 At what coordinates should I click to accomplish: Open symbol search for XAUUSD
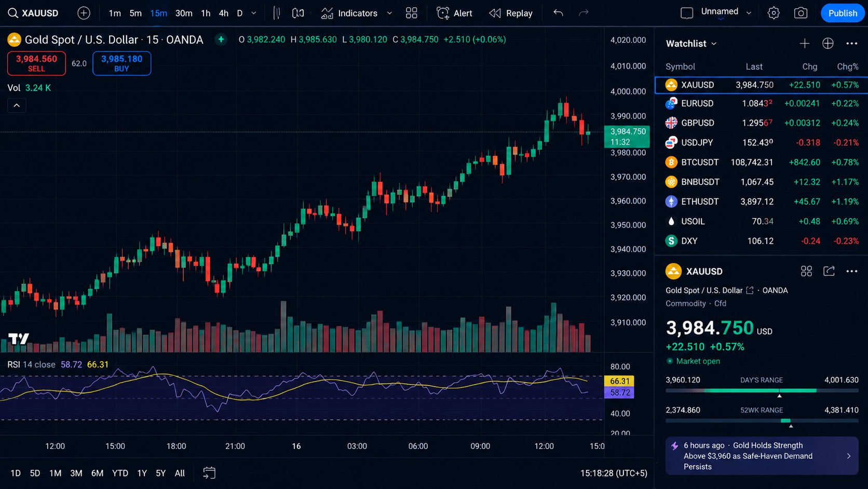33,13
